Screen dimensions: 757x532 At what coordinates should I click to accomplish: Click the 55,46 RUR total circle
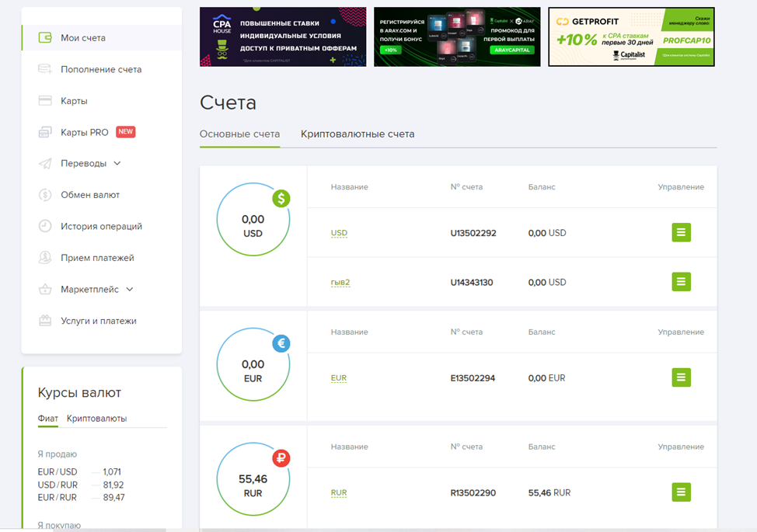pos(253,479)
